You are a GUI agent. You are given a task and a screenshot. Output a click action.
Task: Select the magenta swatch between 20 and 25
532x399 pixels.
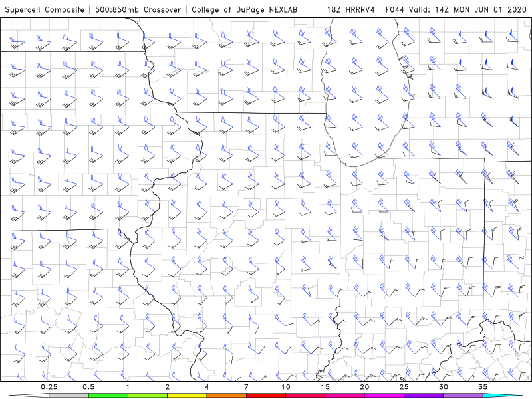(384, 396)
